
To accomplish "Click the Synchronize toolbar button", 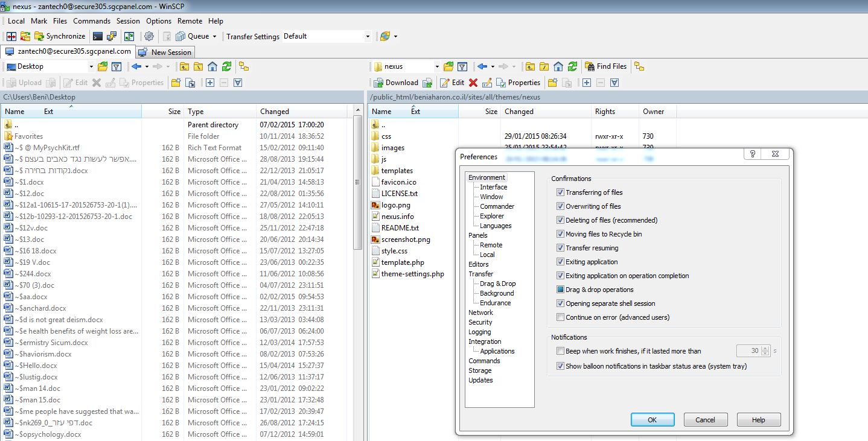I will pyautogui.click(x=60, y=36).
